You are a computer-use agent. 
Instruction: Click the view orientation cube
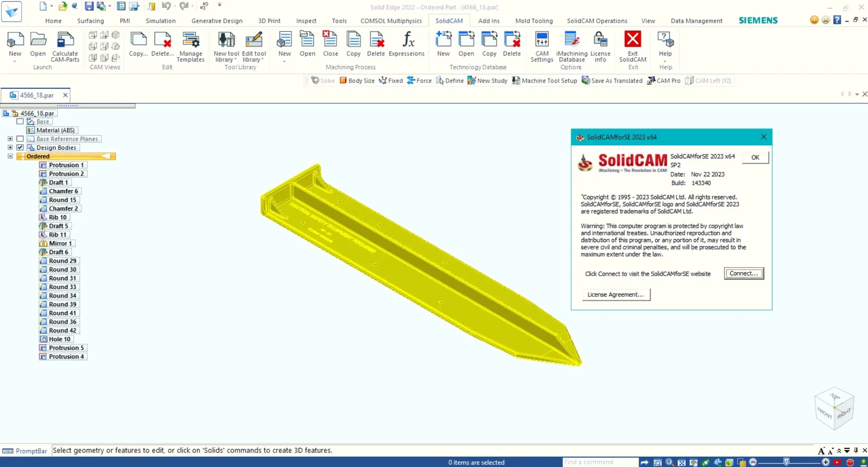[x=834, y=408]
